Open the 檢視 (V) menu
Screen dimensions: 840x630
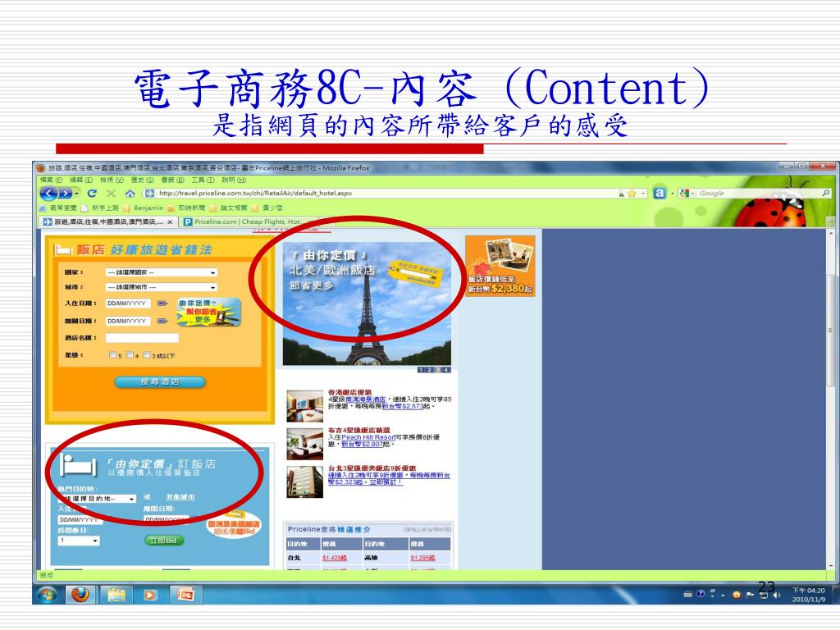[x=112, y=180]
